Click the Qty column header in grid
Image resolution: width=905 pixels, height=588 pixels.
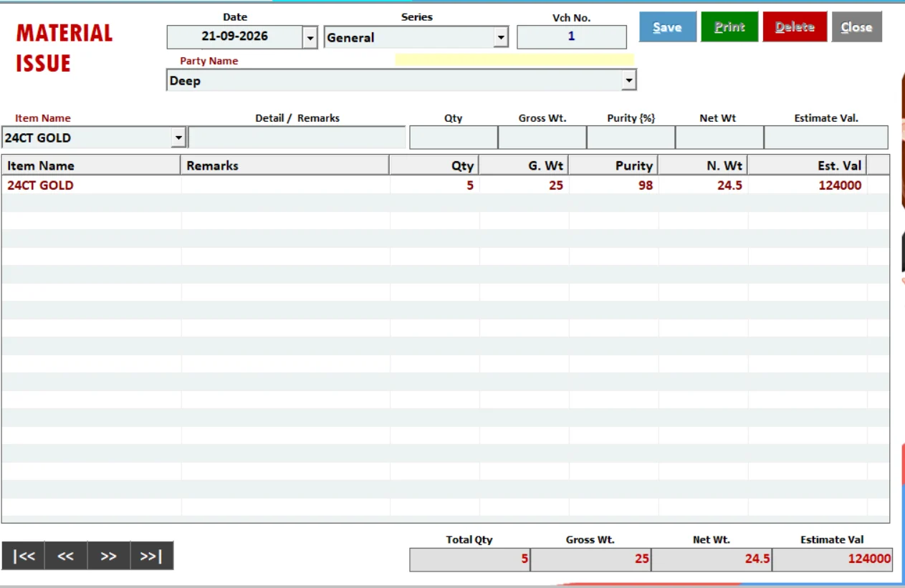[434, 165]
